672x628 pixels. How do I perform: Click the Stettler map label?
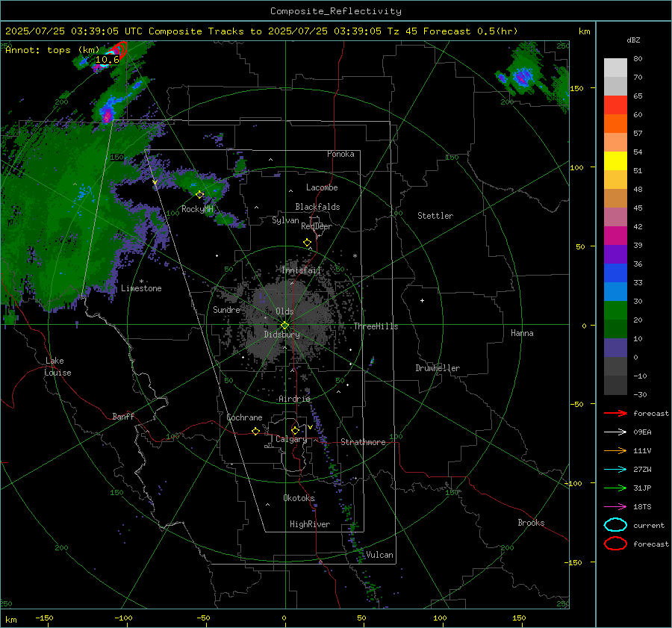click(x=435, y=216)
